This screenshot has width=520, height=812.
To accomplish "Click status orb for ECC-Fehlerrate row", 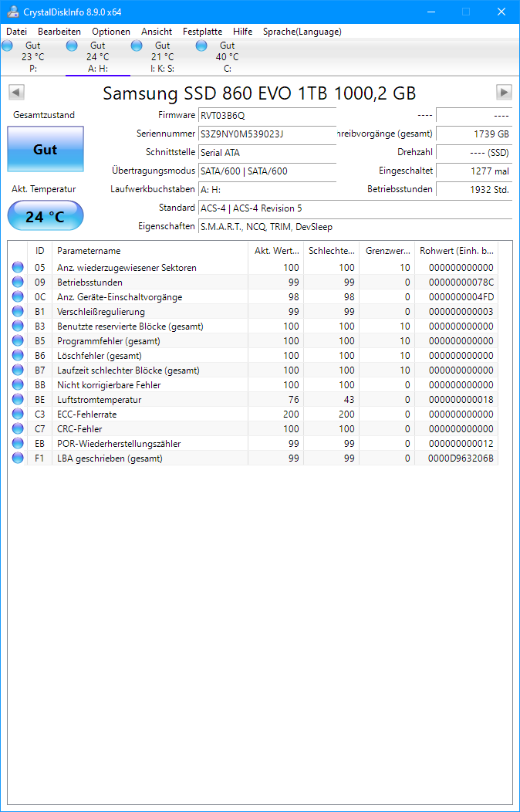I will click(x=18, y=414).
